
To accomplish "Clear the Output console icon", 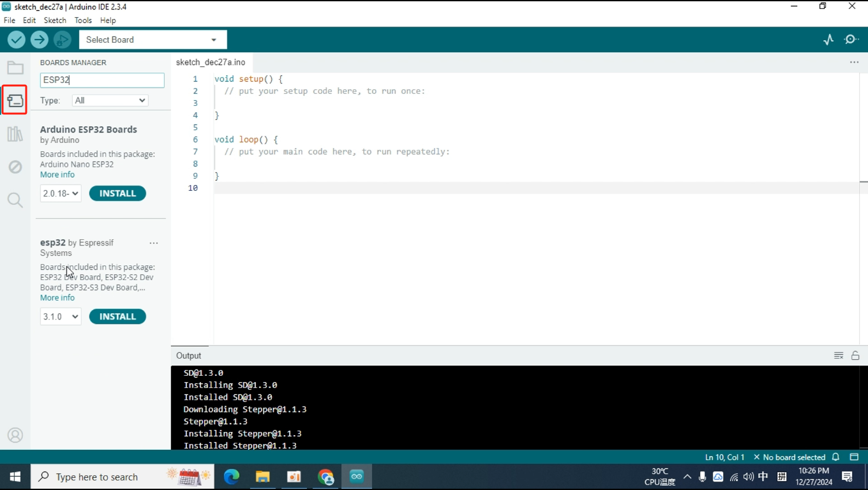I will (839, 355).
